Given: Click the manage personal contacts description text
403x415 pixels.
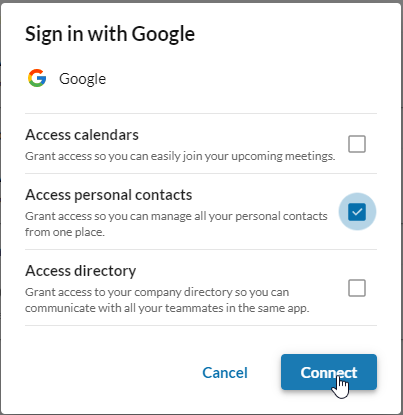Looking at the screenshot, I should 176,224.
